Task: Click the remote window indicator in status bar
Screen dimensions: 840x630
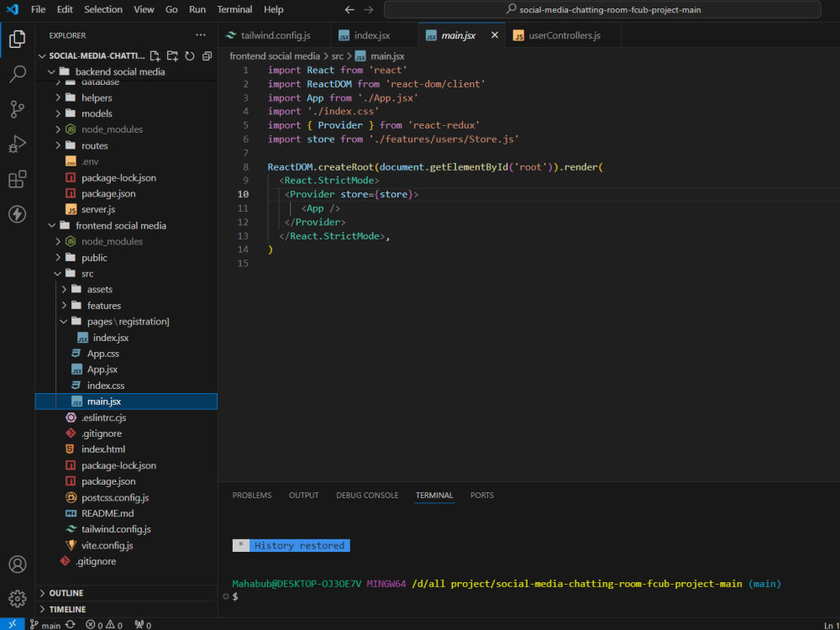Action: [13, 625]
